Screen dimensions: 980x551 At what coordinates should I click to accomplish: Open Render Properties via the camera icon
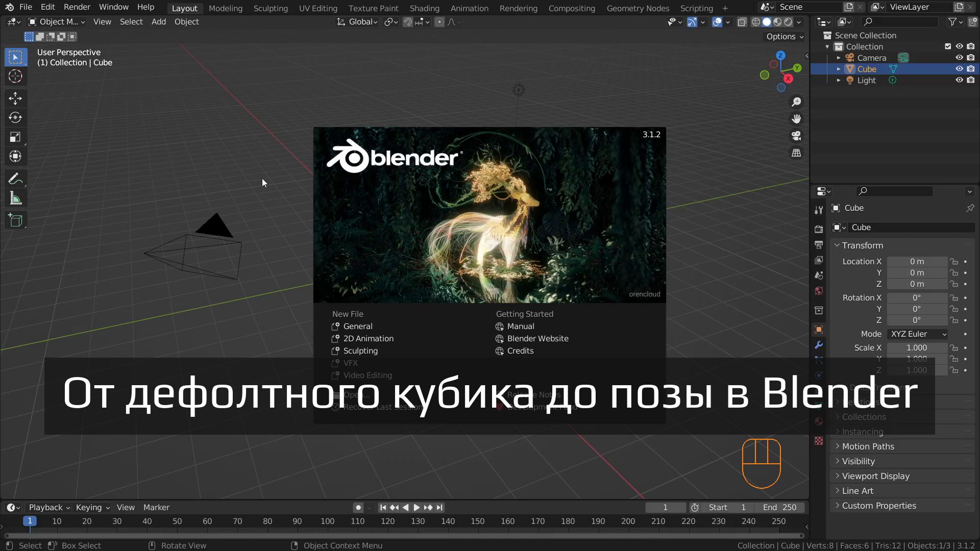tap(819, 229)
